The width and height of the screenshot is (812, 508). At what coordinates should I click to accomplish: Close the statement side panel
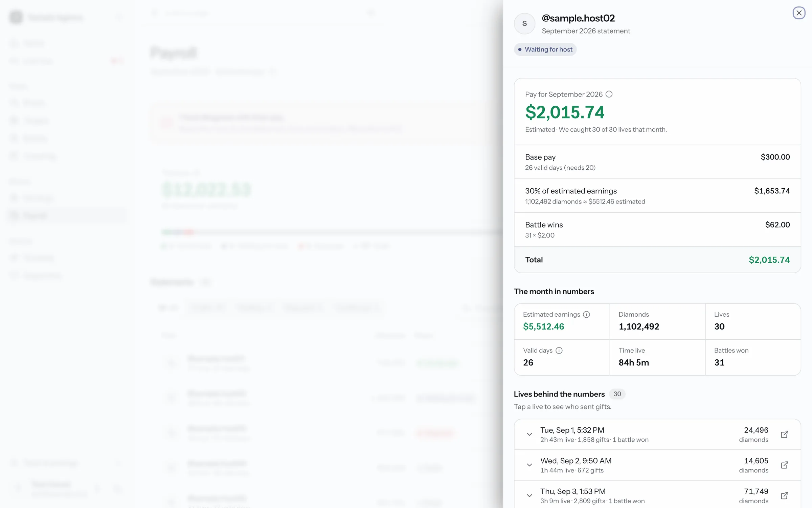pyautogui.click(x=799, y=13)
